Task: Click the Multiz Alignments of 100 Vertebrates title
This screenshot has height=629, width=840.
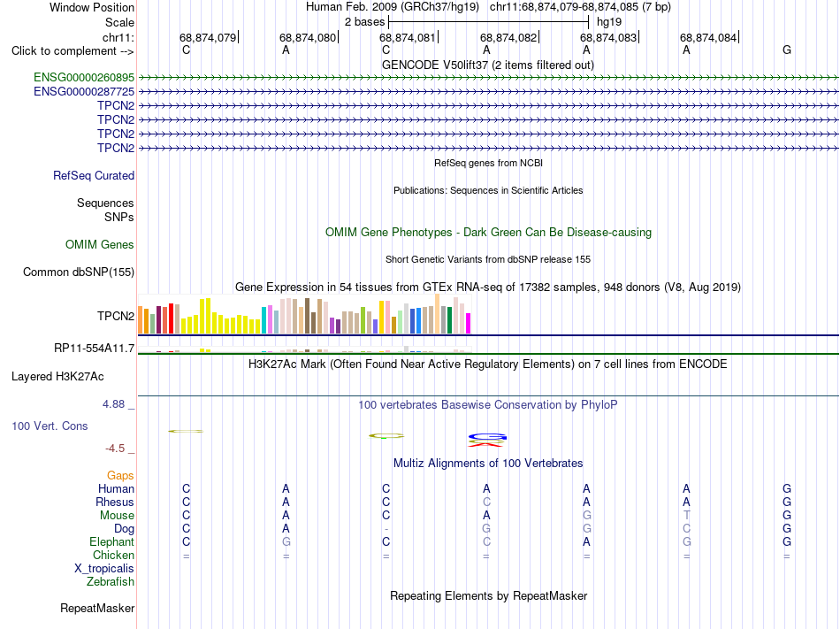Action: (488, 464)
